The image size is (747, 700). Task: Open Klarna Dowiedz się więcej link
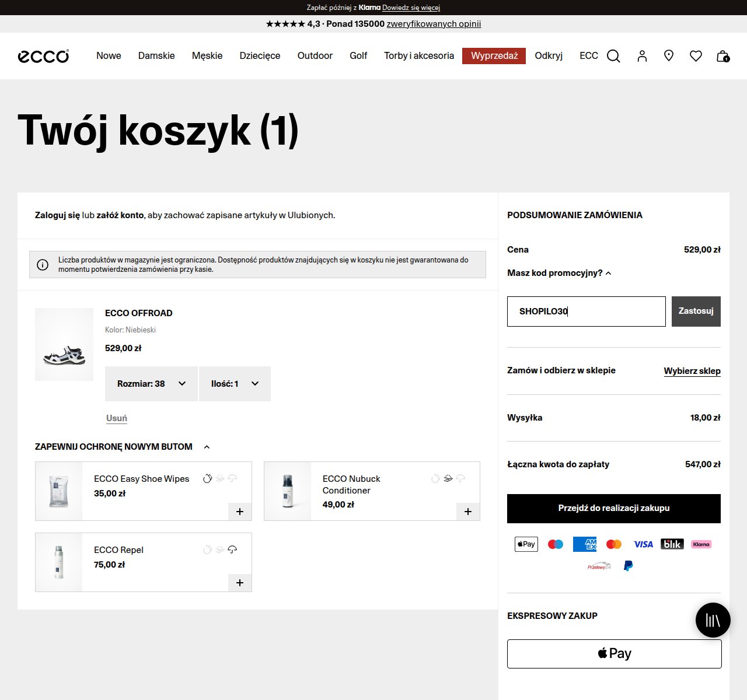coord(411,8)
